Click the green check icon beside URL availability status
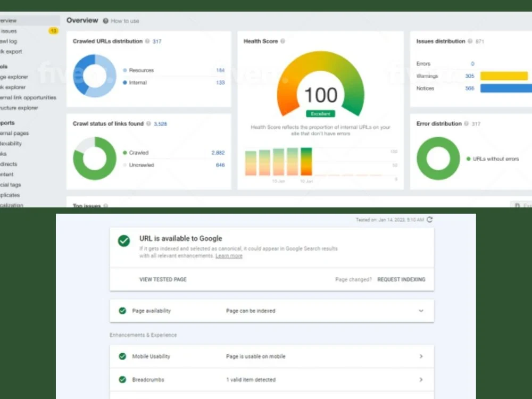 click(123, 241)
